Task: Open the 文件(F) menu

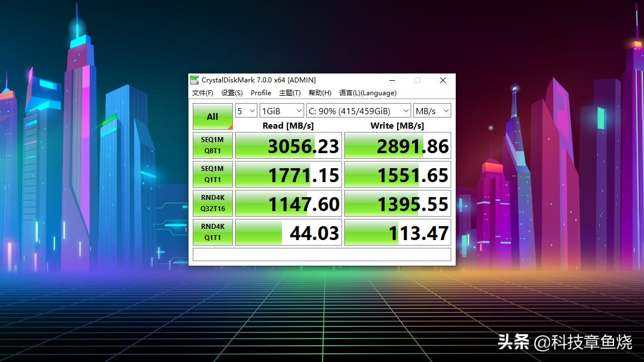Action: coord(202,93)
